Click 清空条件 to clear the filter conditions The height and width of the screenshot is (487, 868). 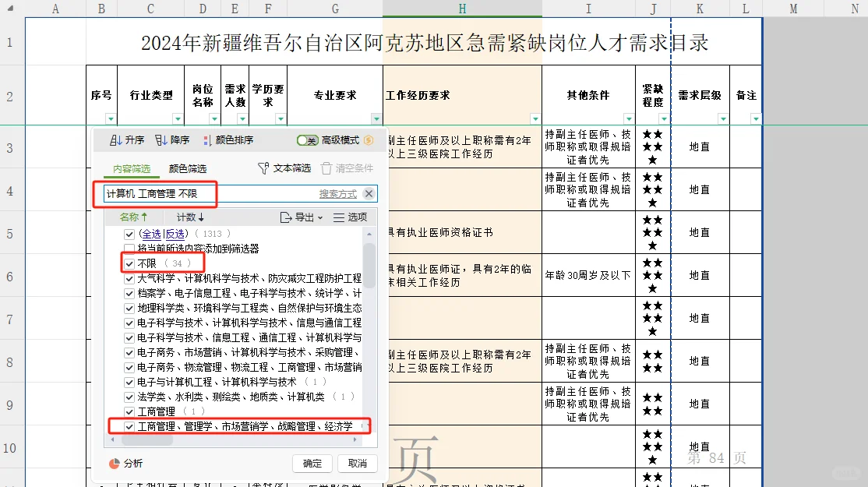pos(347,168)
